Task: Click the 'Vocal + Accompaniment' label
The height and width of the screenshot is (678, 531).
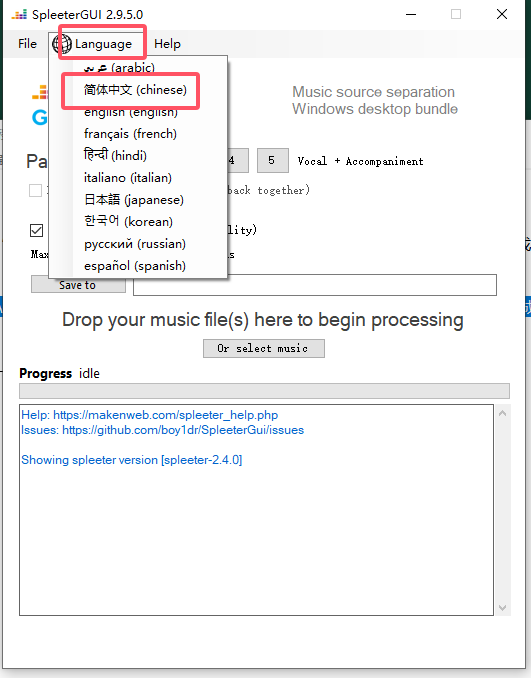Action: 361,161
